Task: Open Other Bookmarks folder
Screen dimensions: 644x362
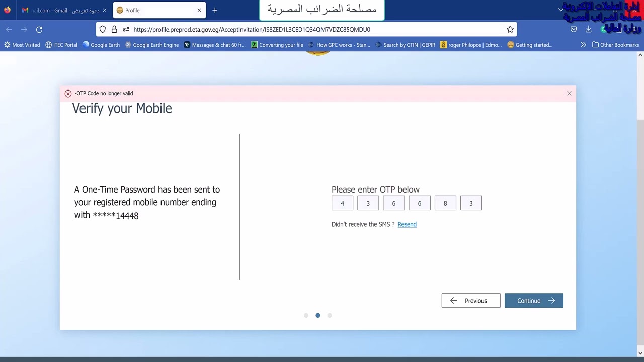Action: point(615,45)
